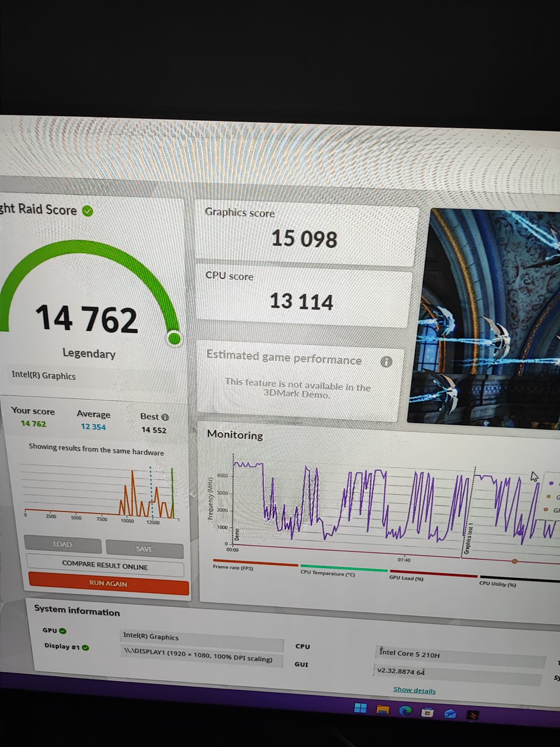Click 'Showing results from the same hardware'
Viewport: 560px width, 747px height.
pos(96,449)
